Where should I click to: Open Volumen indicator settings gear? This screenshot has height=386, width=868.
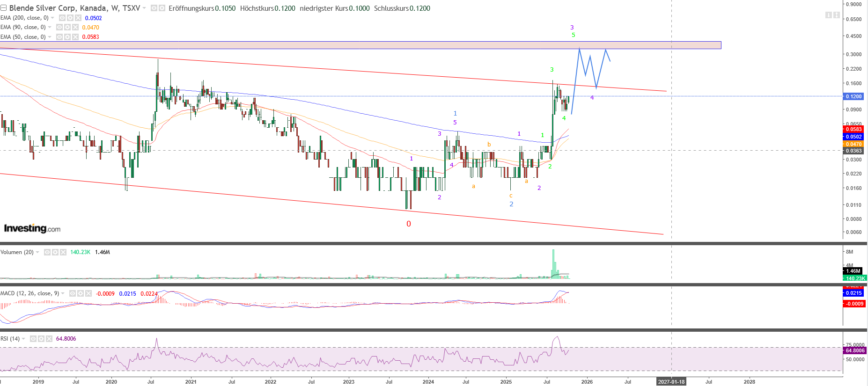[x=55, y=252]
